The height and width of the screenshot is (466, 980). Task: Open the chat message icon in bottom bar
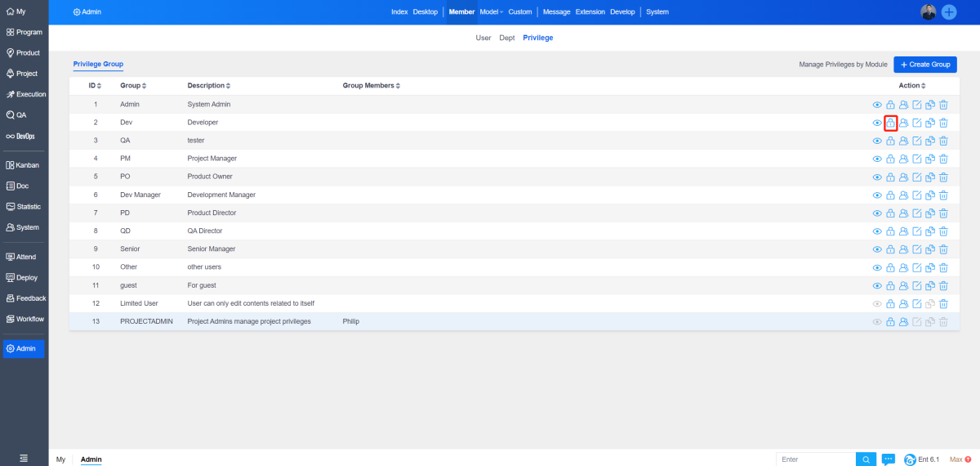click(x=889, y=459)
